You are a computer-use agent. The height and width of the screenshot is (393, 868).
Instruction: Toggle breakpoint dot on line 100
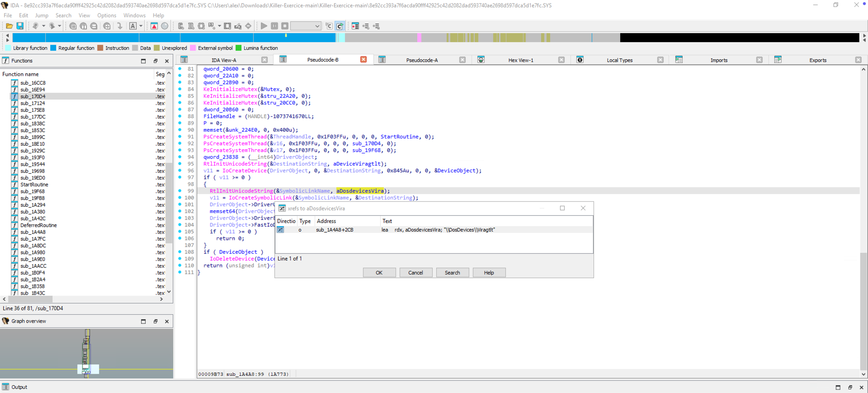[x=180, y=198]
